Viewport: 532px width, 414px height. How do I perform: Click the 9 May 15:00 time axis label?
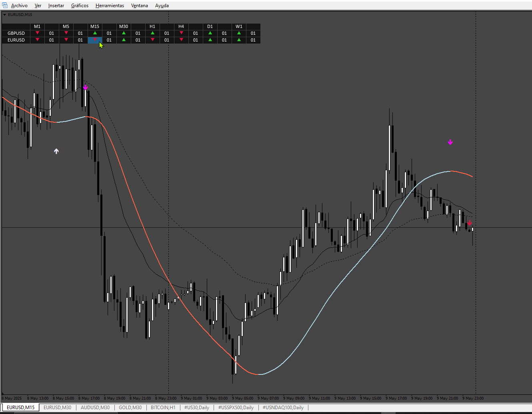pos(371,398)
